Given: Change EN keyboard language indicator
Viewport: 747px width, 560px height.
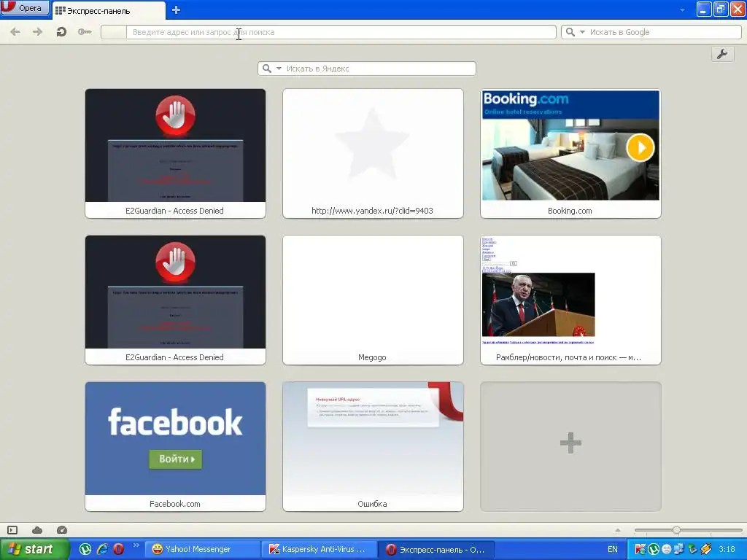Looking at the screenshot, I should [x=613, y=549].
